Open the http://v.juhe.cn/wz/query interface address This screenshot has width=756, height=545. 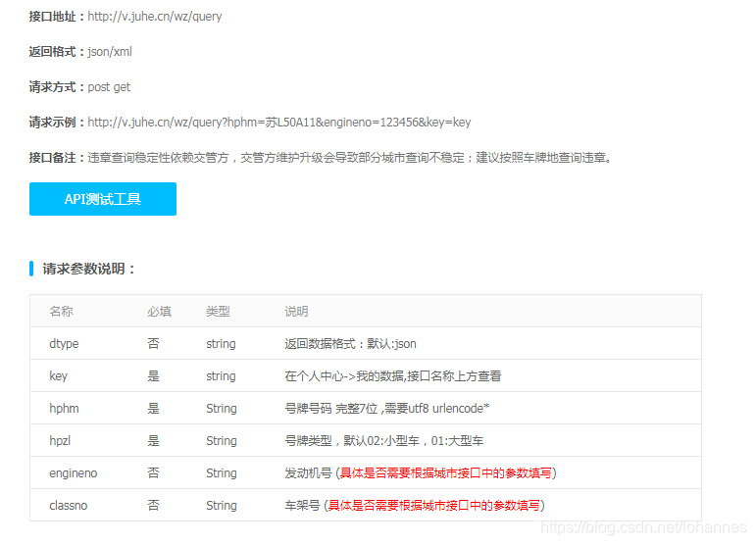click(155, 17)
